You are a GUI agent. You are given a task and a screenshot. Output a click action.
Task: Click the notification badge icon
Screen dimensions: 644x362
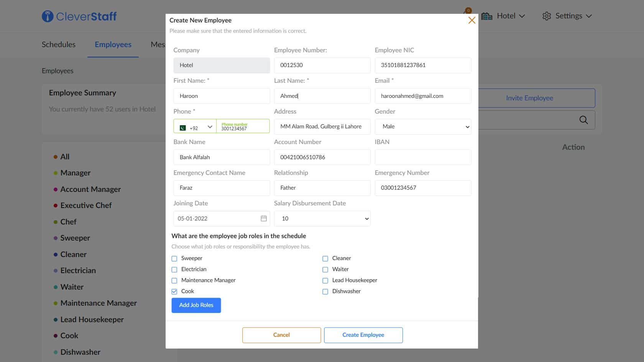click(x=468, y=11)
